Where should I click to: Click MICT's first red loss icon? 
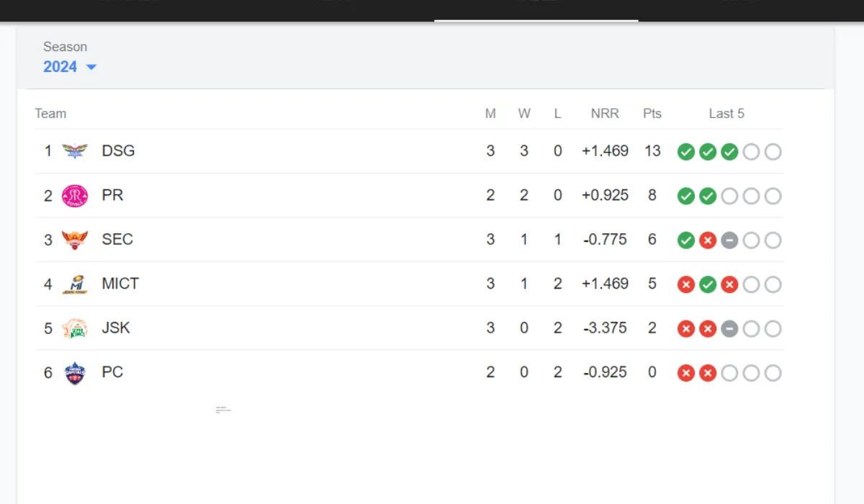[686, 285]
